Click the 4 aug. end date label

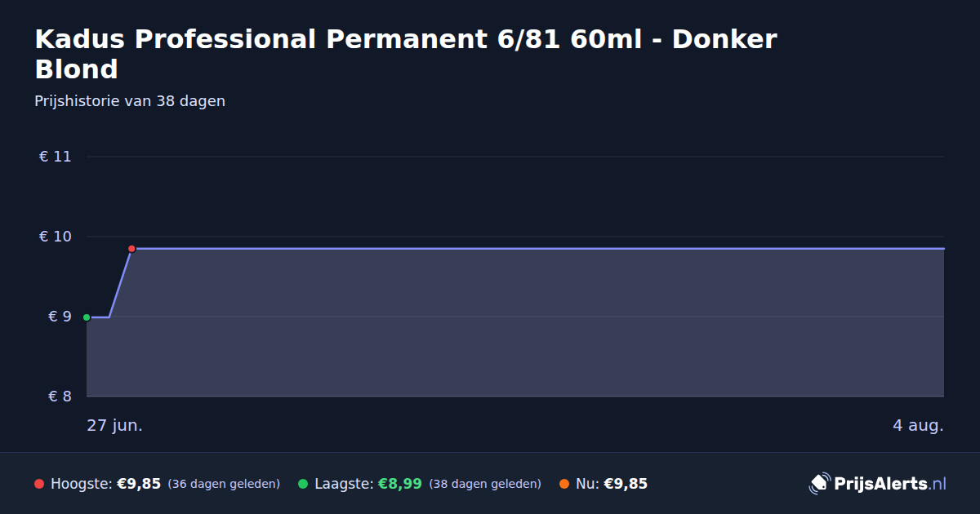click(x=918, y=426)
